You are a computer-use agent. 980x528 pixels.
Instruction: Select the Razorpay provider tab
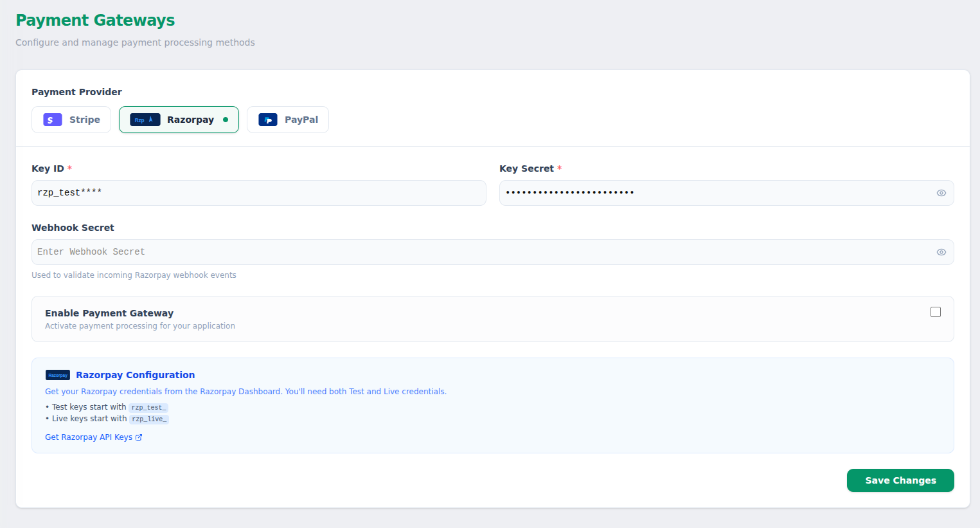click(179, 120)
